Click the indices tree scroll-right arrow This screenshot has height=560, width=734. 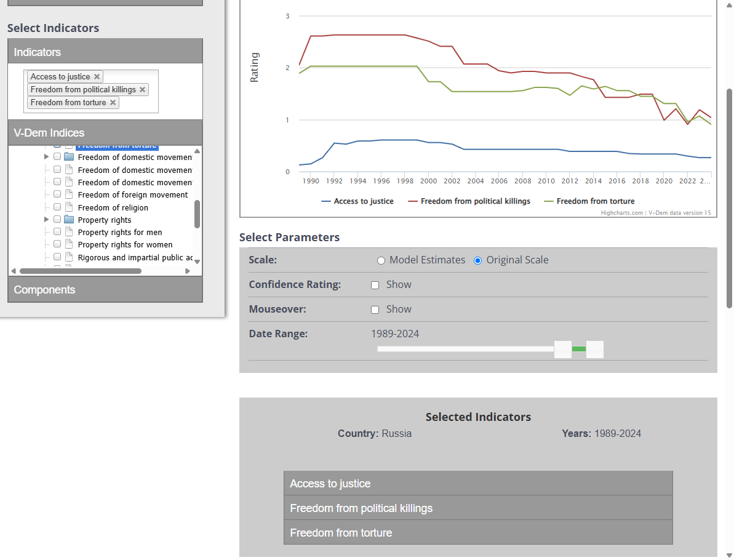point(188,271)
